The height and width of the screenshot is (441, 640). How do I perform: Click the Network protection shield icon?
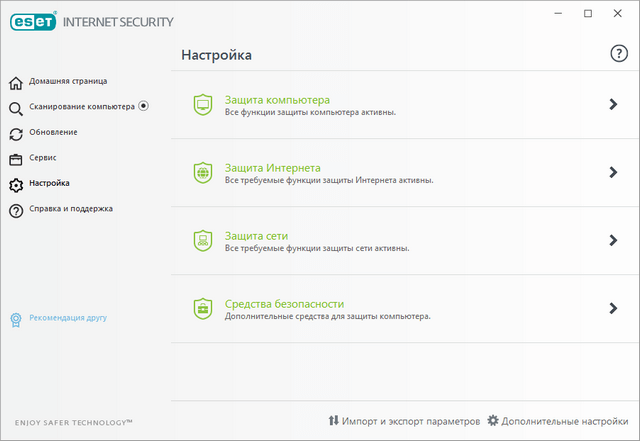point(203,240)
